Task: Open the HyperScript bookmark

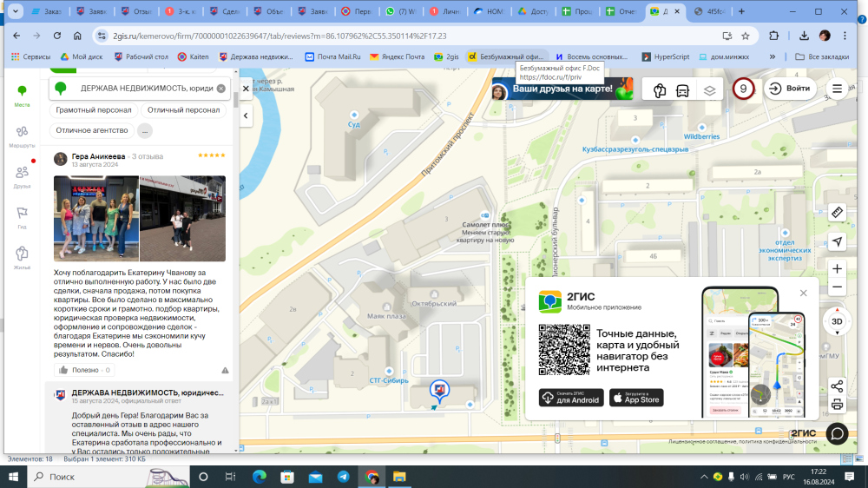Action: [x=666, y=56]
